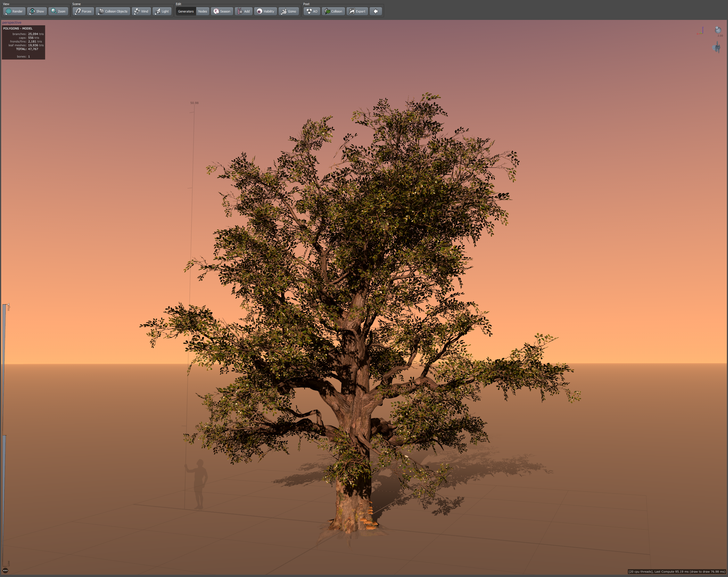
Task: Toggle the Visibility eye button
Action: click(265, 11)
